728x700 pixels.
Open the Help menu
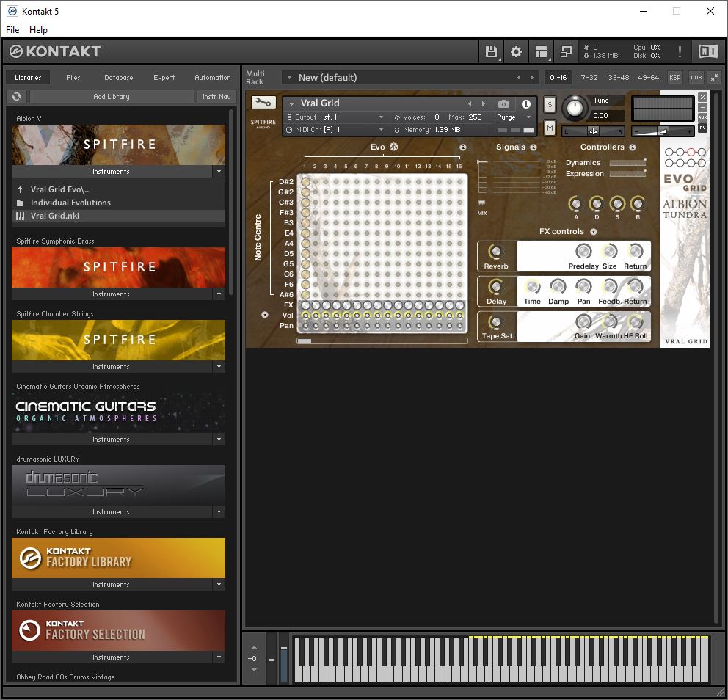[39, 30]
